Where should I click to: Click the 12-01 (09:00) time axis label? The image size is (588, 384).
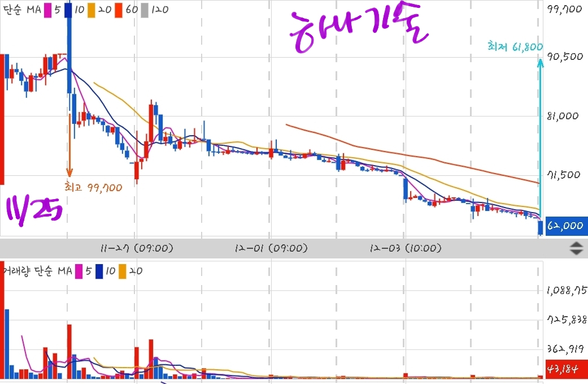pyautogui.click(x=271, y=248)
